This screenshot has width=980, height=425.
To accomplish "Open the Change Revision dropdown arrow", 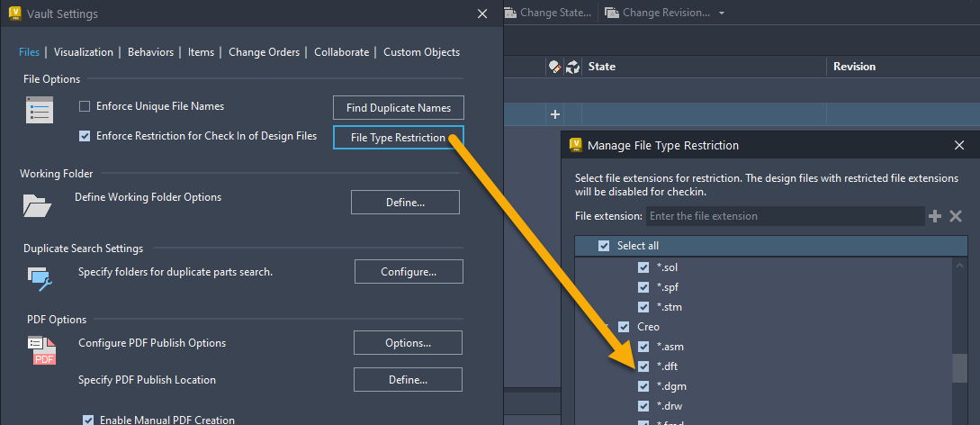I will 722,14.
